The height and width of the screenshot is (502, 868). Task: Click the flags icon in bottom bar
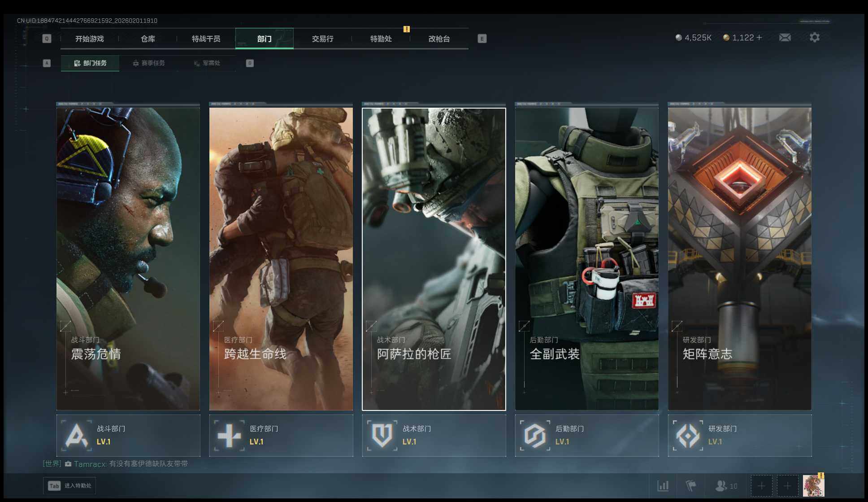tap(691, 486)
